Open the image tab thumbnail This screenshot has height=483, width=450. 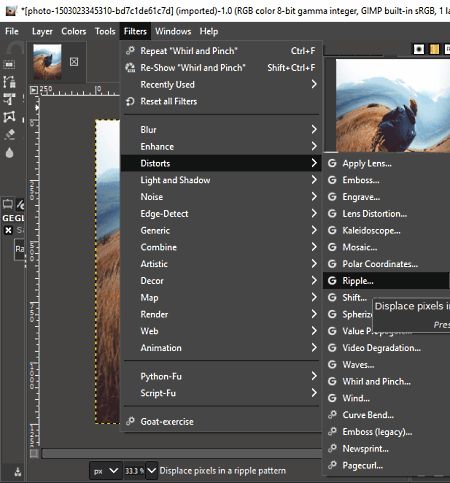[x=47, y=62]
